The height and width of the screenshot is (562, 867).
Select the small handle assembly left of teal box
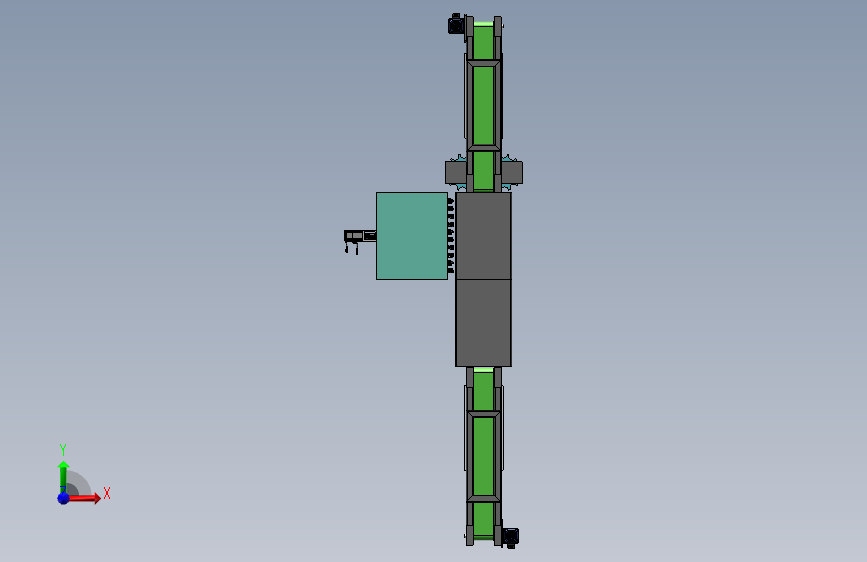(359, 240)
